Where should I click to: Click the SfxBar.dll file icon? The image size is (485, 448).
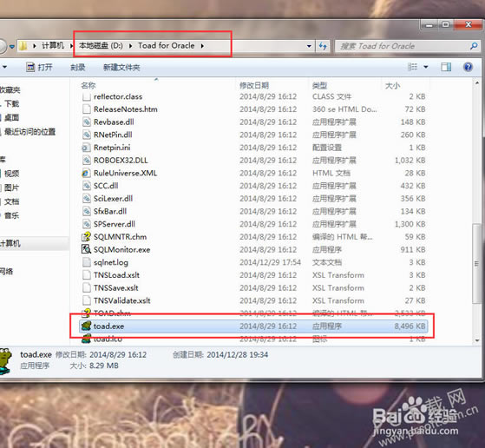tap(86, 211)
